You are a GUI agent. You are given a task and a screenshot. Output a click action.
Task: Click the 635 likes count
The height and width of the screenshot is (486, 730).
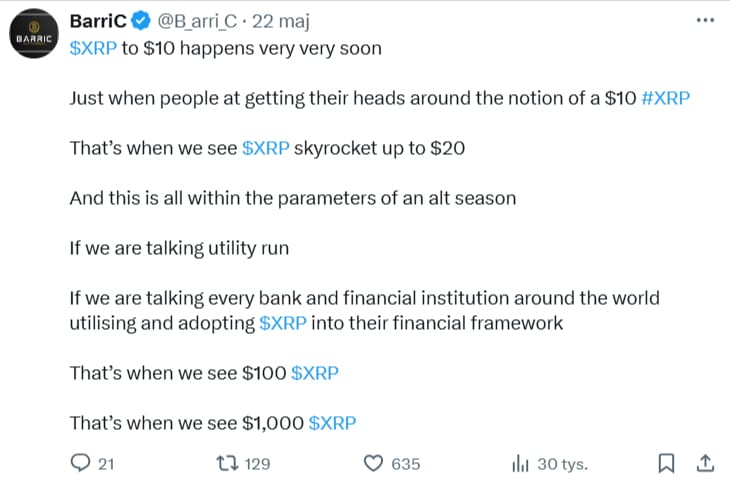405,464
